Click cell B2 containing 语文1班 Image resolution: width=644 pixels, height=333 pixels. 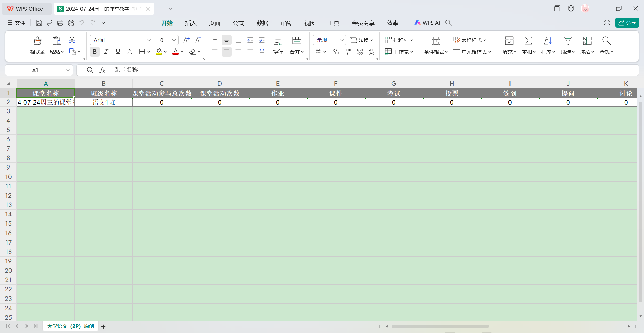(104, 102)
